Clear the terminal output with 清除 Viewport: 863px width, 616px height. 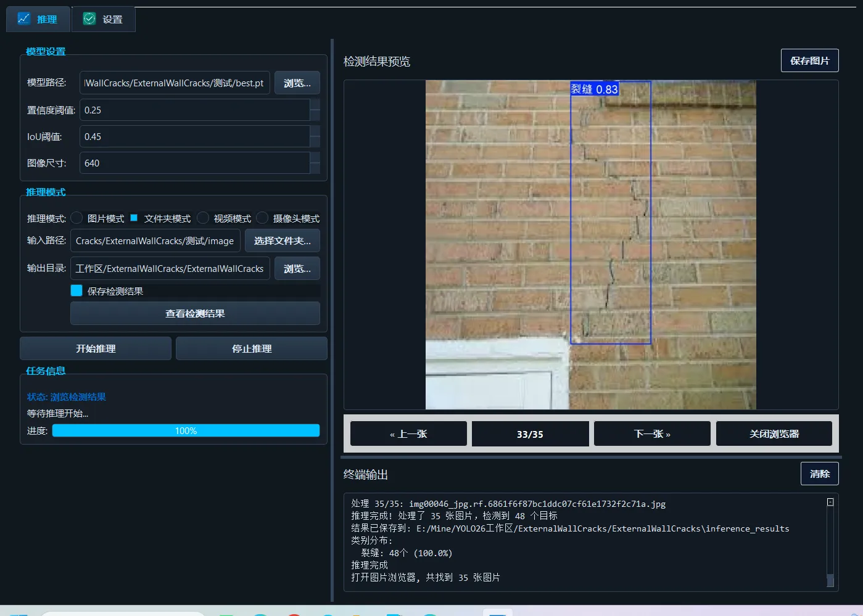click(x=819, y=474)
